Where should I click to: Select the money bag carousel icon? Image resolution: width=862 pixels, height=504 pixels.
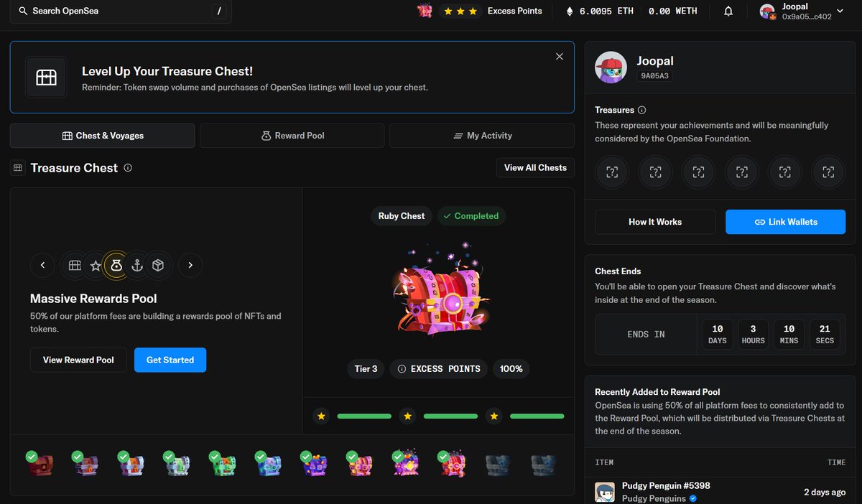point(116,265)
